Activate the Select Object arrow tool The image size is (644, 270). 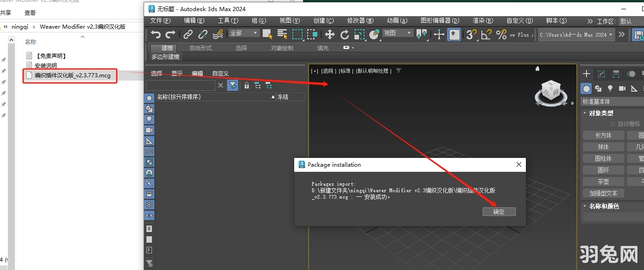(x=267, y=34)
